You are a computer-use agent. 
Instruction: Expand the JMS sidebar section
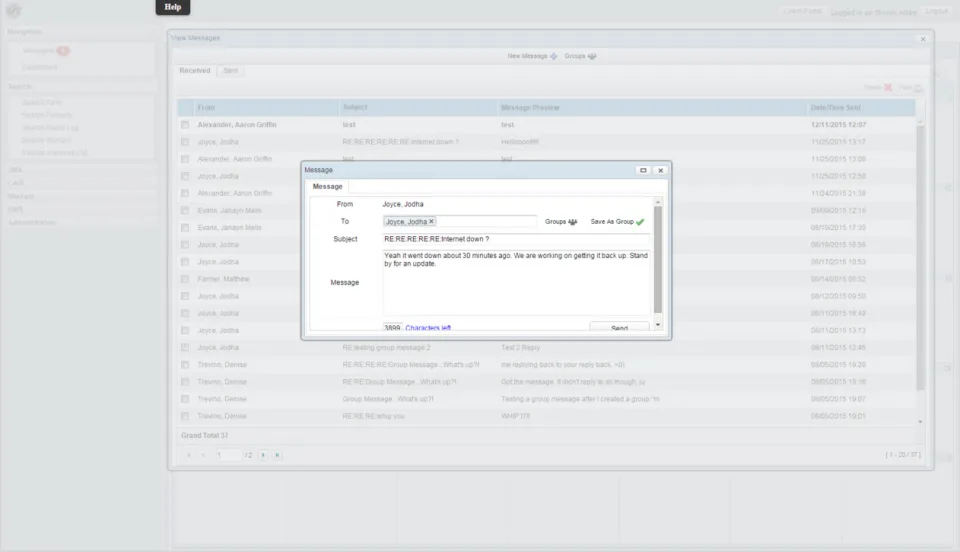15,170
